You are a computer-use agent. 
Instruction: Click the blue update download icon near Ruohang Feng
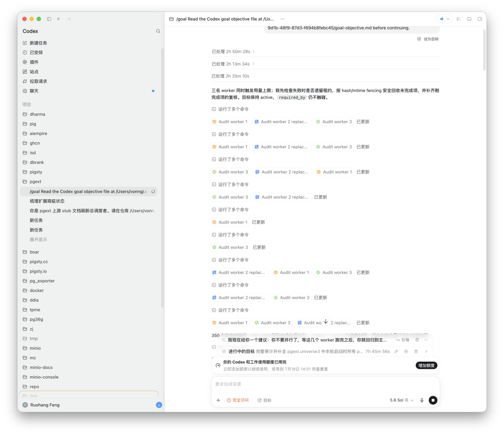click(159, 405)
